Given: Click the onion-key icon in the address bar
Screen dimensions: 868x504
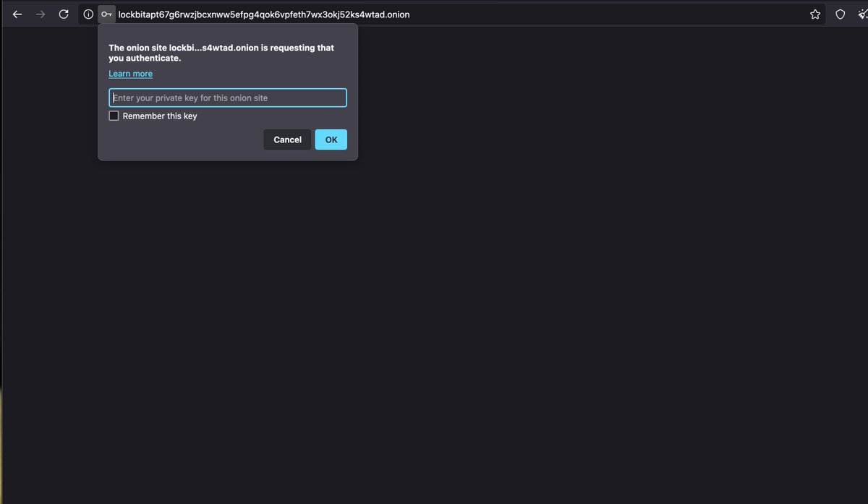Looking at the screenshot, I should [x=106, y=14].
